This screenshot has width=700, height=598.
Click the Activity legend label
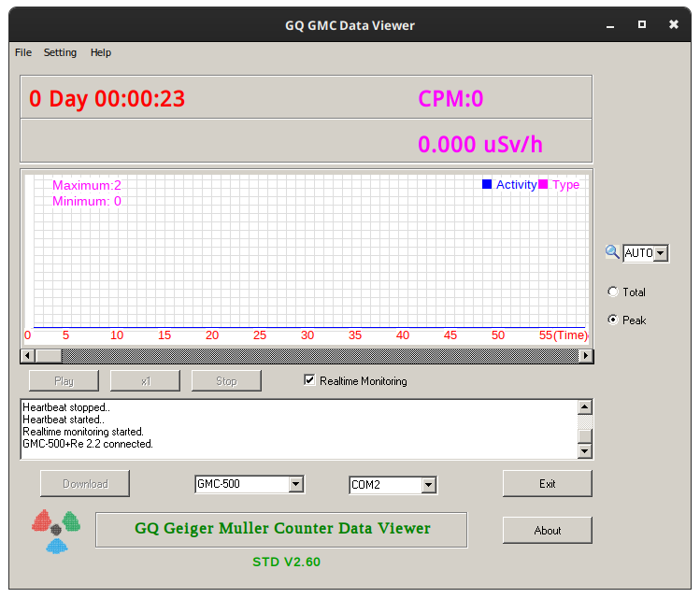(516, 184)
